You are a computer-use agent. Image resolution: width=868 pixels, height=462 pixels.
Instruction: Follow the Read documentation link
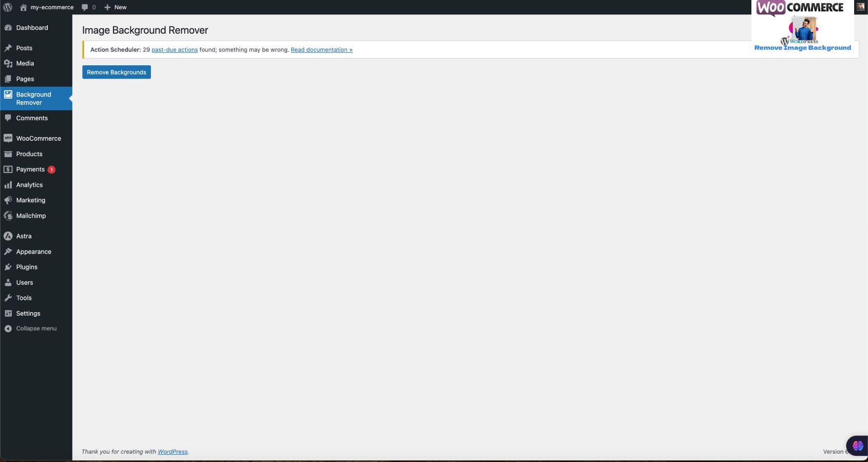[322, 50]
